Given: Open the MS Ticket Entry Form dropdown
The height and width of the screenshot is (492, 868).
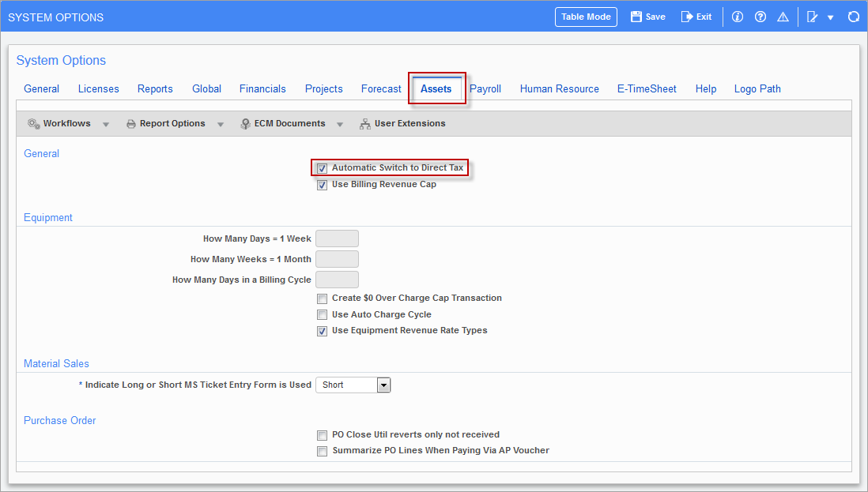Looking at the screenshot, I should [x=383, y=385].
